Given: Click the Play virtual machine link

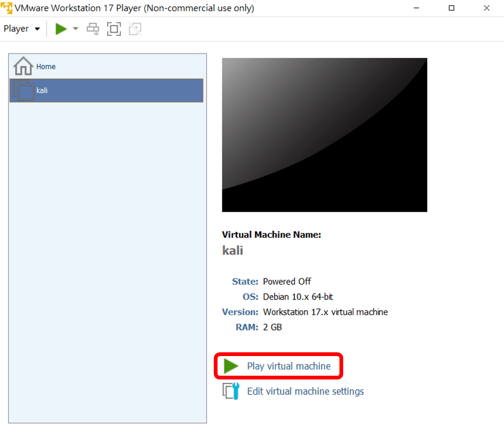Looking at the screenshot, I should (x=289, y=366).
